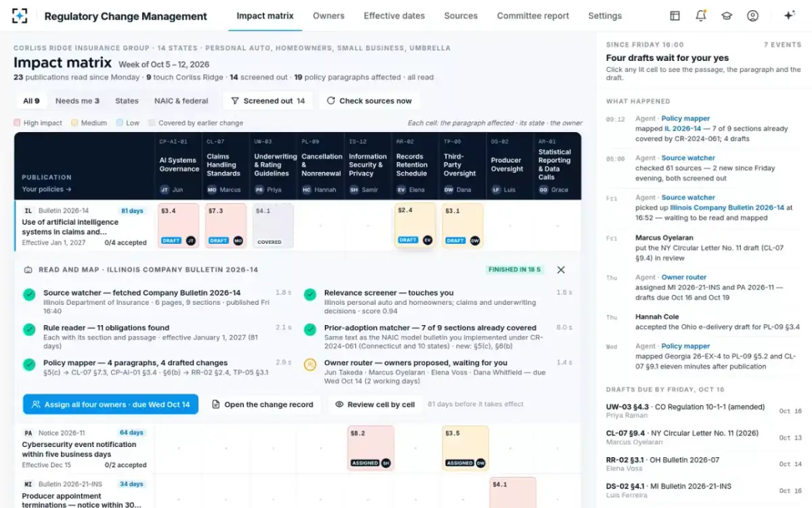This screenshot has width=812, height=508.
Task: Open the §8.2 assigned cell in PA row
Action: pyautogui.click(x=370, y=448)
